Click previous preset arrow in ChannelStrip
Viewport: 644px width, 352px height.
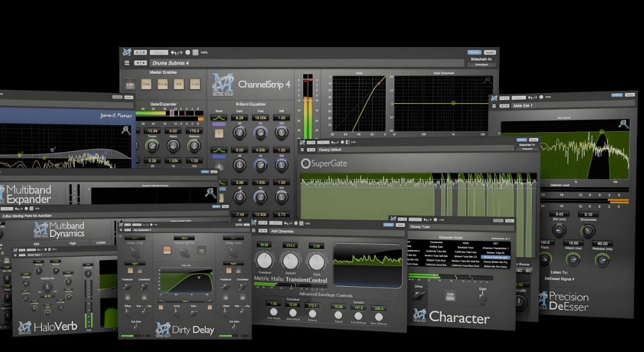click(138, 63)
